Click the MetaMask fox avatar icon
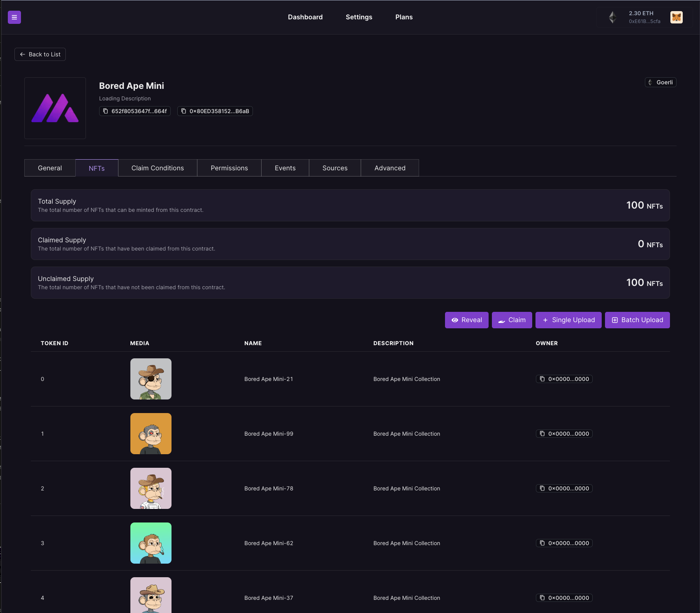 click(x=676, y=17)
